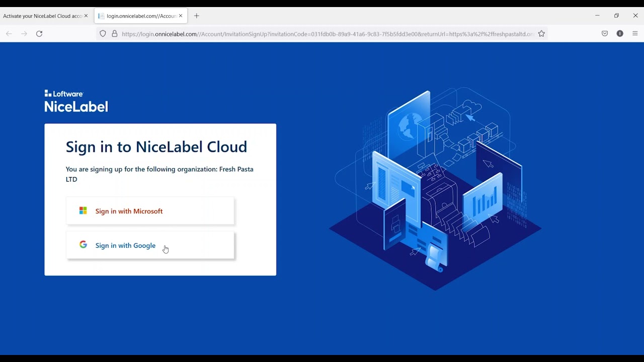Image resolution: width=644 pixels, height=362 pixels.
Task: Click the Sign in to NiceLabel Cloud heading
Action: (x=156, y=147)
